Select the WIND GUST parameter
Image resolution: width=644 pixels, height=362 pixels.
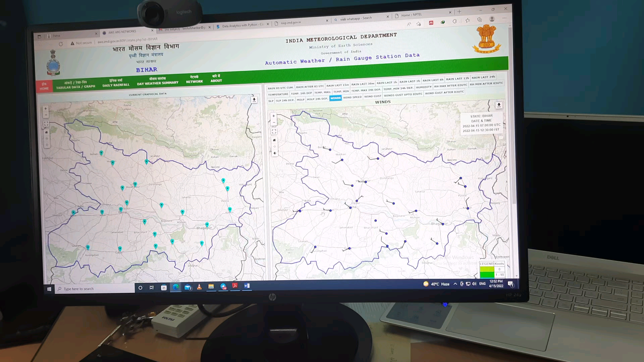[373, 96]
